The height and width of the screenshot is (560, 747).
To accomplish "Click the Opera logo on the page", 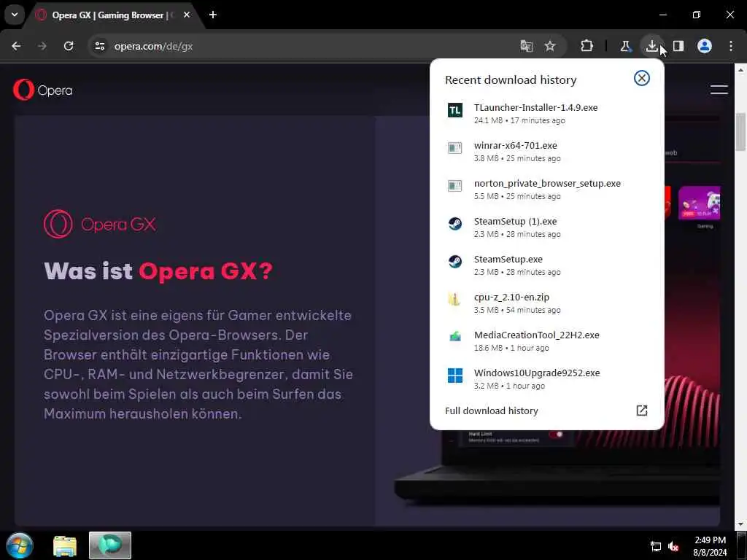I will coord(43,90).
